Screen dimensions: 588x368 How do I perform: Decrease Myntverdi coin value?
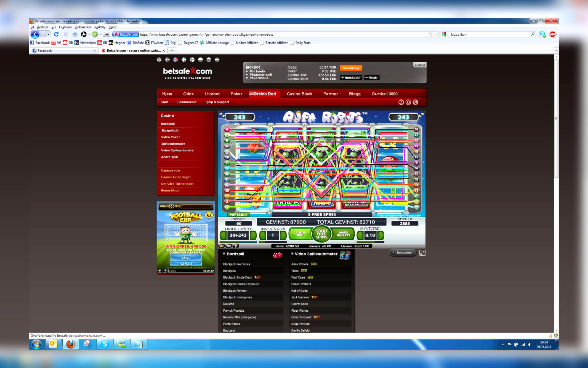[360, 235]
